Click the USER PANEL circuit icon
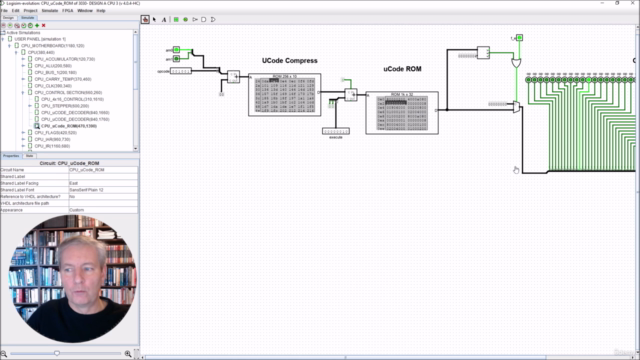Screen dimensions: 640x360 (10, 39)
